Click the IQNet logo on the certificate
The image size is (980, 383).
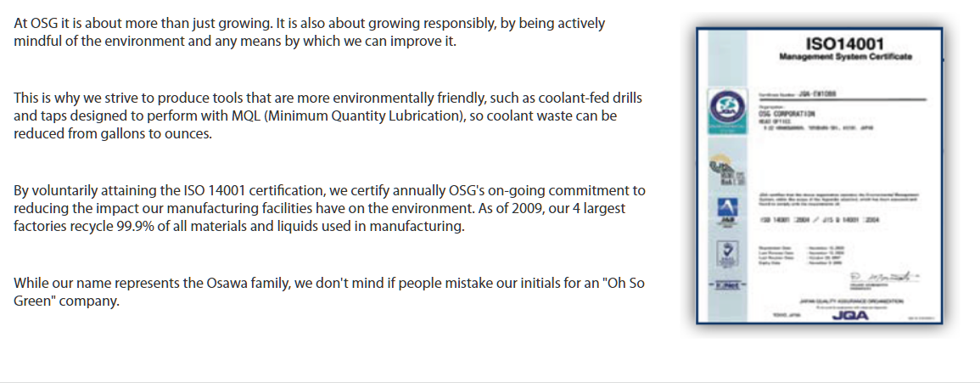724,283
